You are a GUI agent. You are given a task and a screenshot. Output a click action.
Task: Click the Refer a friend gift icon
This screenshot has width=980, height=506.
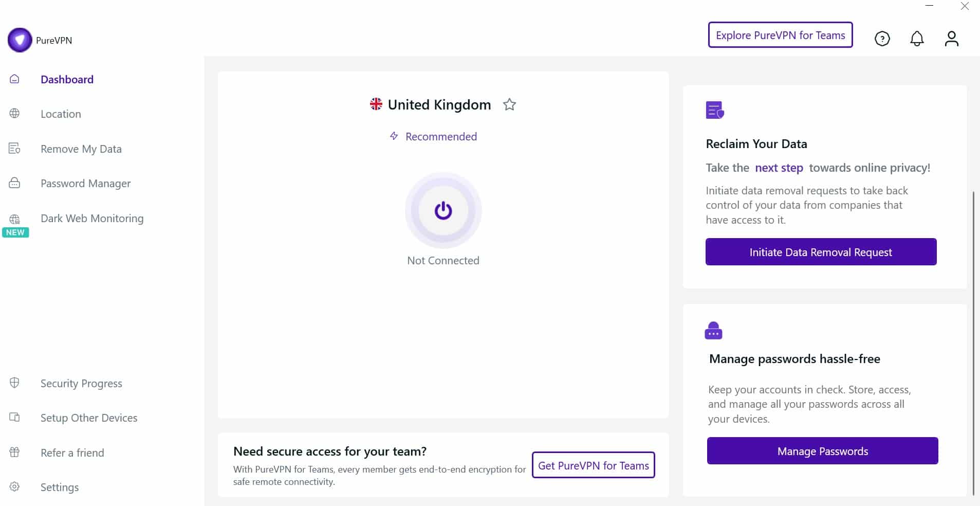pyautogui.click(x=14, y=452)
